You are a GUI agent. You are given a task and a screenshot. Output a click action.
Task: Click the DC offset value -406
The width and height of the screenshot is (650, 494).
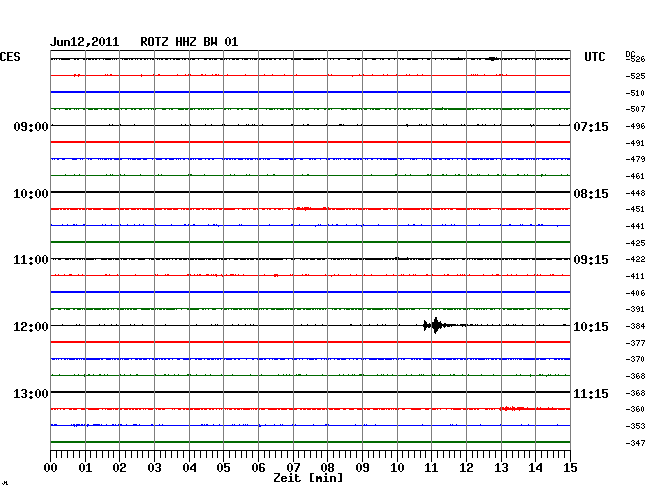pyautogui.click(x=635, y=293)
